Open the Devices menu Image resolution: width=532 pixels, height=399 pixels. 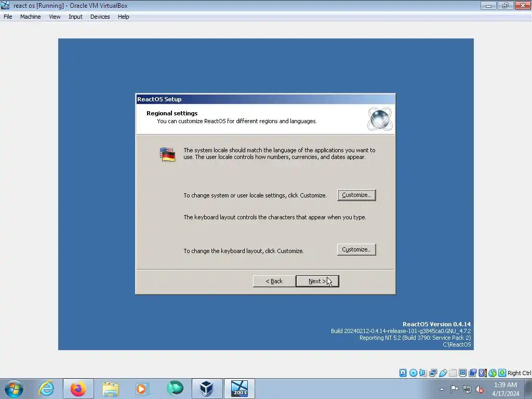100,17
